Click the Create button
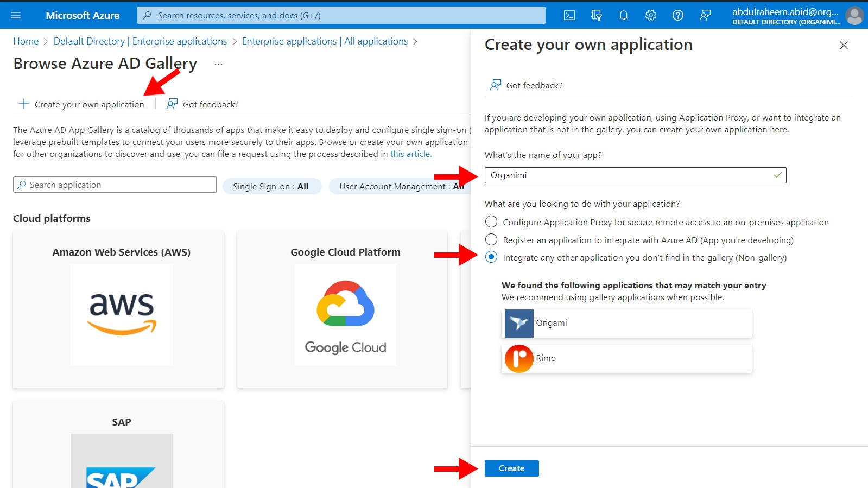Screen dimensions: 868x488 tap(512, 468)
